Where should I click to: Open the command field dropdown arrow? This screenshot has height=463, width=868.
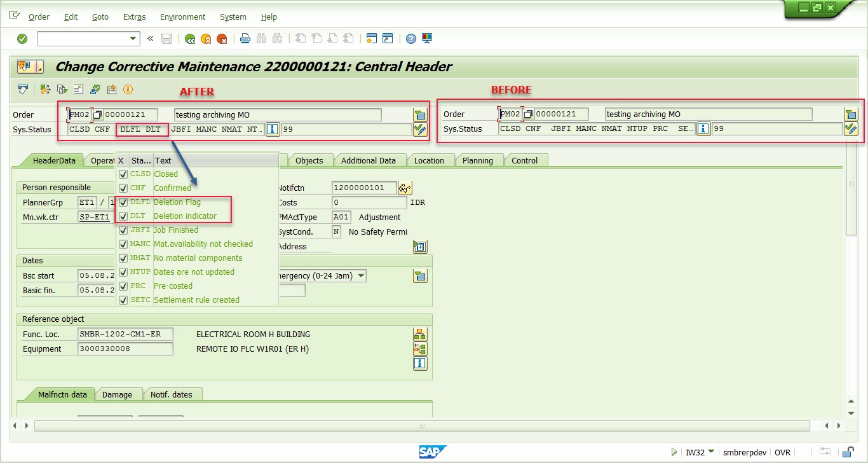(x=133, y=39)
